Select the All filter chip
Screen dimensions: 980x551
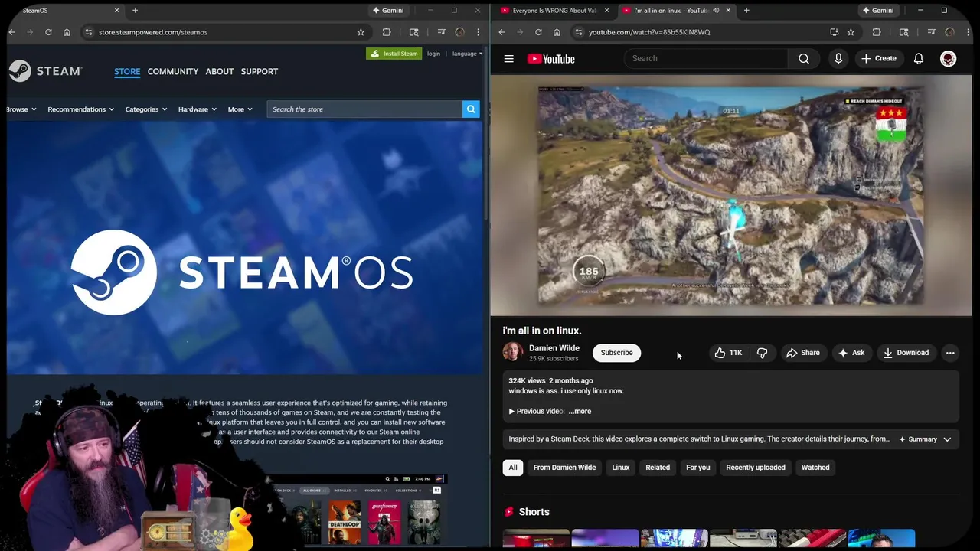pyautogui.click(x=513, y=468)
